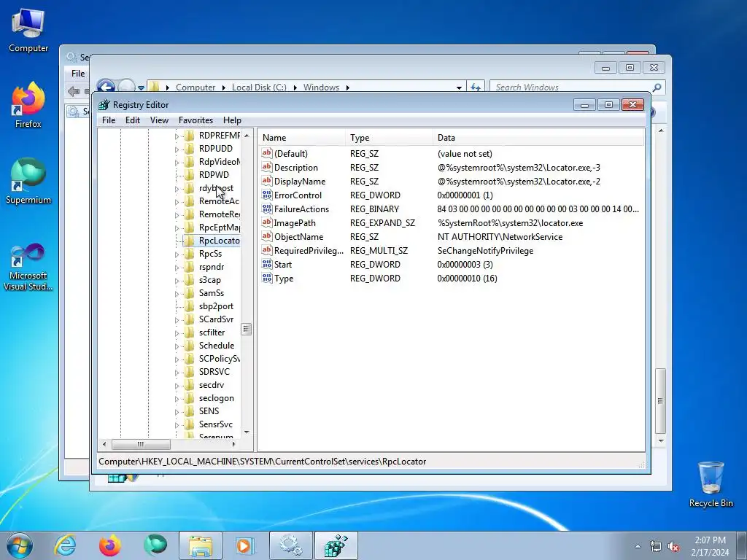The height and width of the screenshot is (560, 747).
Task: Click the %SystemRoot%\system32\locator.exe data cell
Action: (510, 223)
